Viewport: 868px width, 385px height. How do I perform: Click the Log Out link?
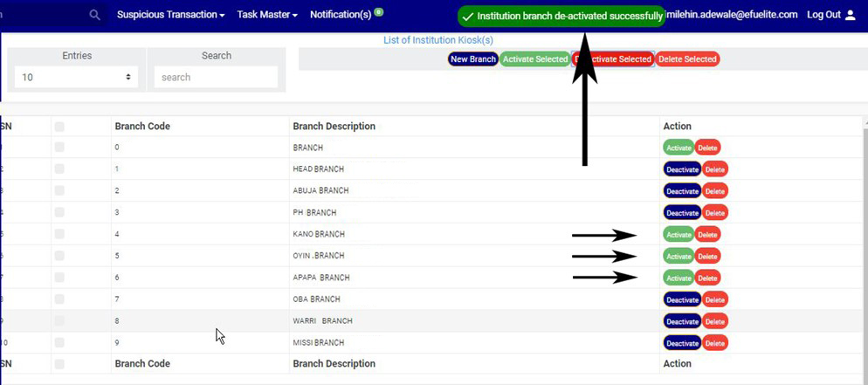pos(823,15)
